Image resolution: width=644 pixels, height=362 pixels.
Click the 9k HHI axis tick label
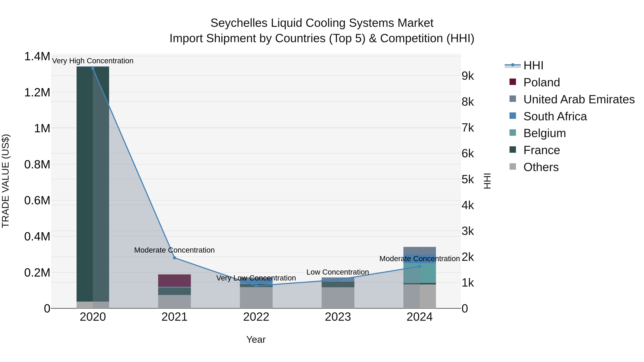click(468, 76)
